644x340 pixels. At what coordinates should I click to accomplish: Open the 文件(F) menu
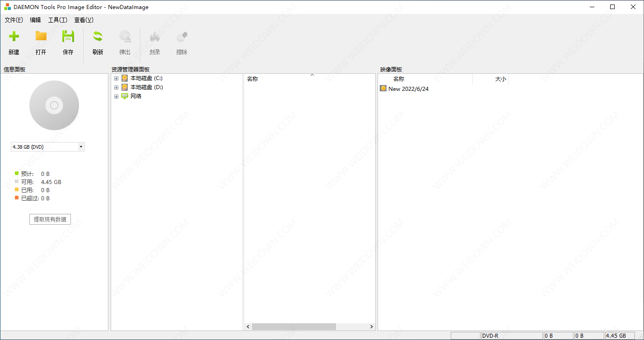(14, 20)
